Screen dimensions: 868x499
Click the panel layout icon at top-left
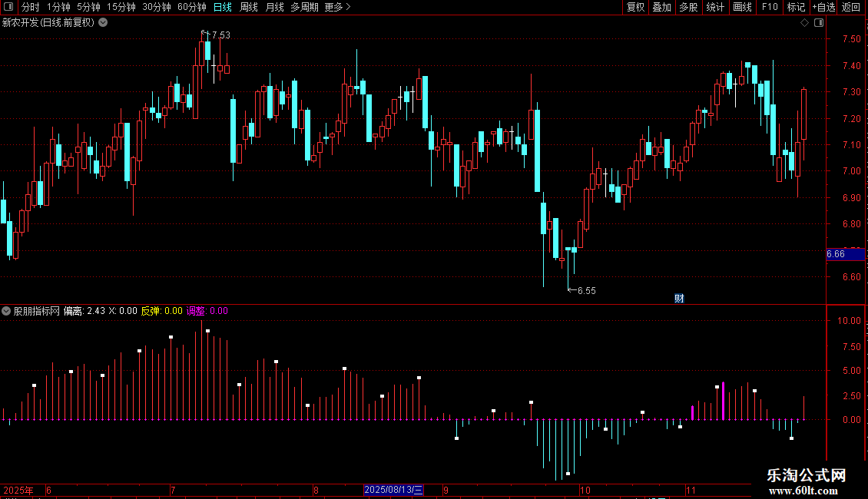coord(8,7)
